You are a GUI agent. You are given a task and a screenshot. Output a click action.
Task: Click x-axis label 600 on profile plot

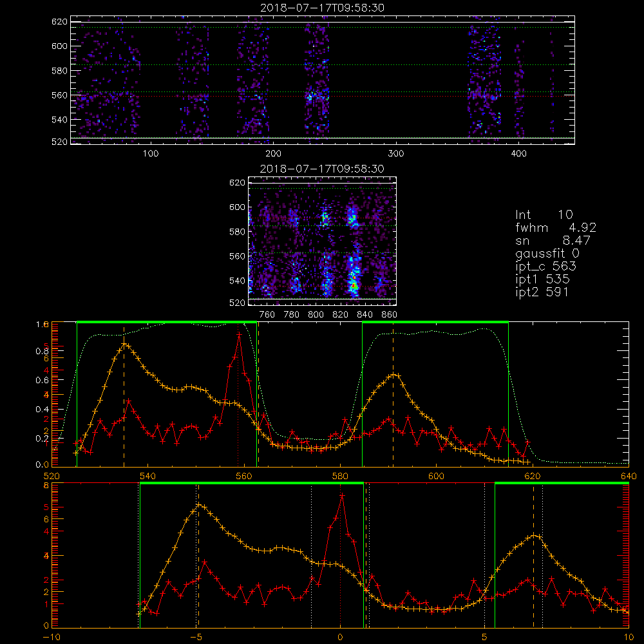pos(436,476)
